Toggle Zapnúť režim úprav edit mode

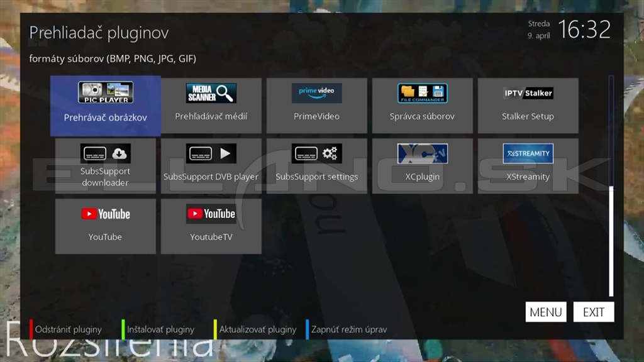click(x=348, y=329)
